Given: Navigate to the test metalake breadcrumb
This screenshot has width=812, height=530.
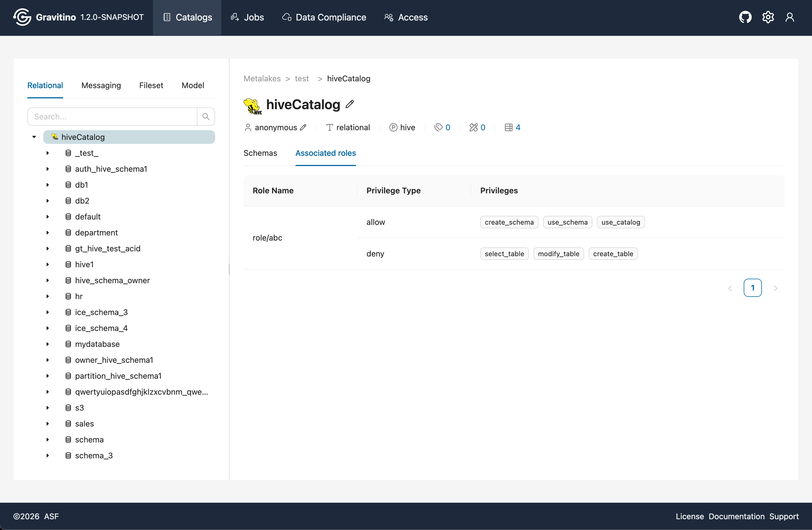Looking at the screenshot, I should [x=302, y=78].
